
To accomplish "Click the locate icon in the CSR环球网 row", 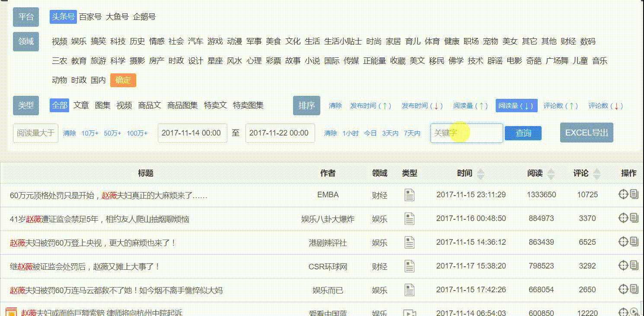I will (x=623, y=266).
